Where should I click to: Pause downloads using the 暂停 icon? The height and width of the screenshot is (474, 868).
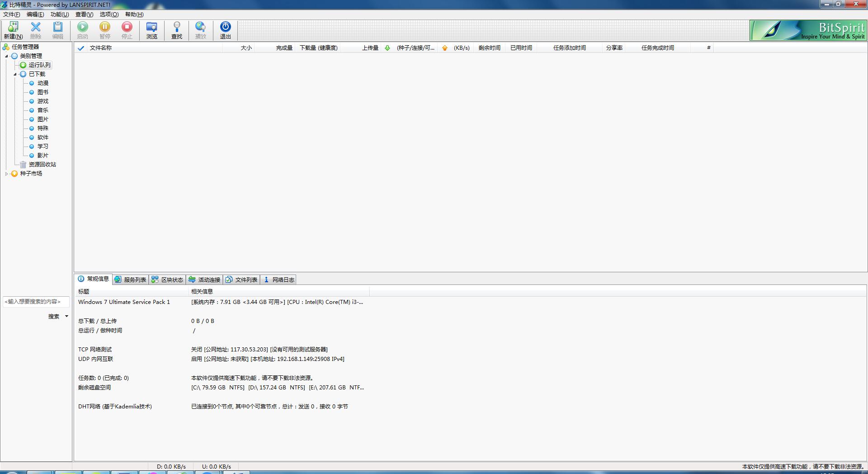[x=105, y=30]
